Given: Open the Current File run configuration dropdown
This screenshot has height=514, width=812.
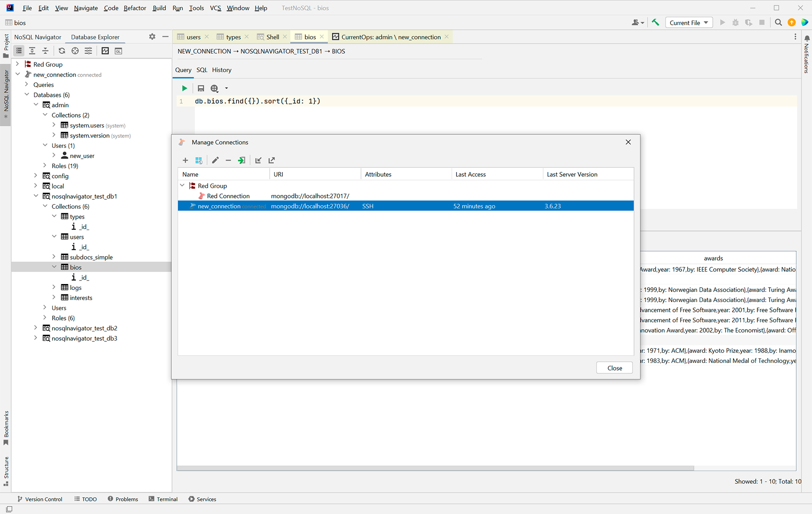Looking at the screenshot, I should pyautogui.click(x=688, y=23).
